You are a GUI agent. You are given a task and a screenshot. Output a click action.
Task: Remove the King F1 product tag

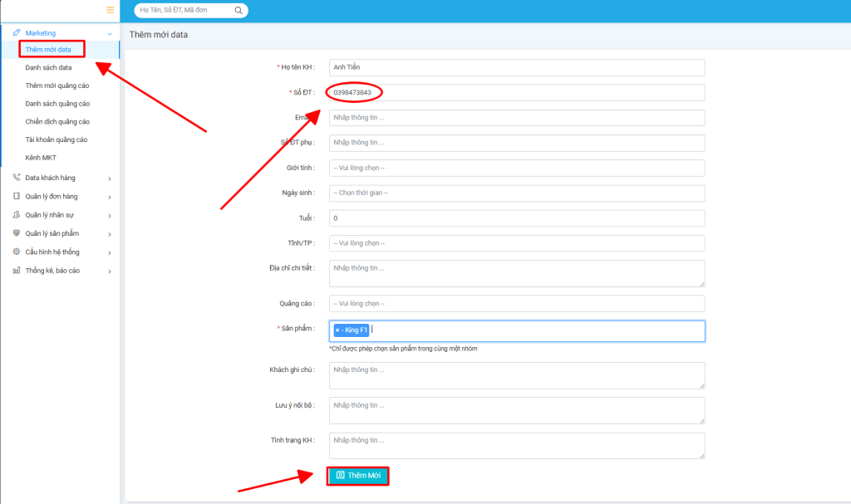click(337, 330)
